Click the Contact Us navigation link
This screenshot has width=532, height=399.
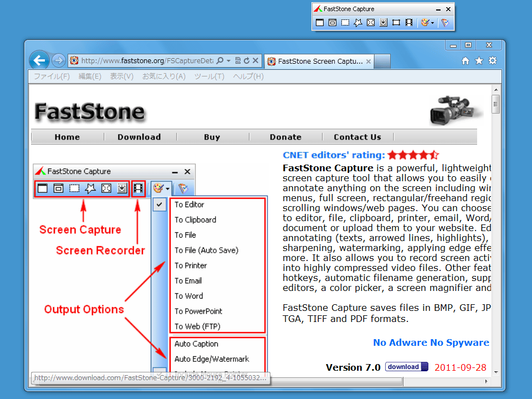pyautogui.click(x=357, y=137)
